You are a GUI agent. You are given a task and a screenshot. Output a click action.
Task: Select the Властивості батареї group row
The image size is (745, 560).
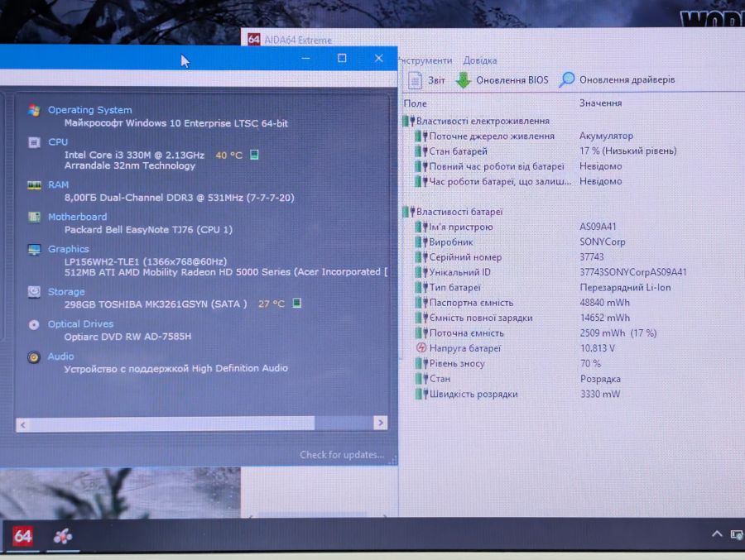point(452,212)
